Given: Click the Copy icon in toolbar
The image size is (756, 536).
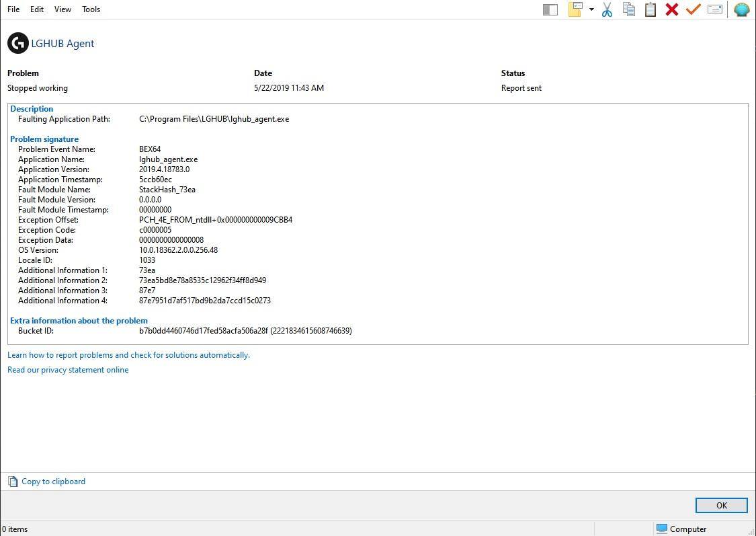Looking at the screenshot, I should pos(629,9).
